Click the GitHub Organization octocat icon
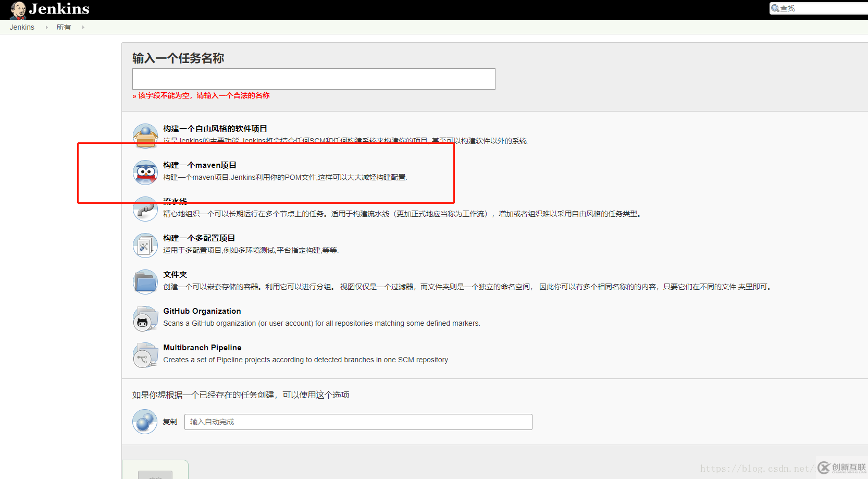Viewport: 868px width, 479px height. (145, 318)
